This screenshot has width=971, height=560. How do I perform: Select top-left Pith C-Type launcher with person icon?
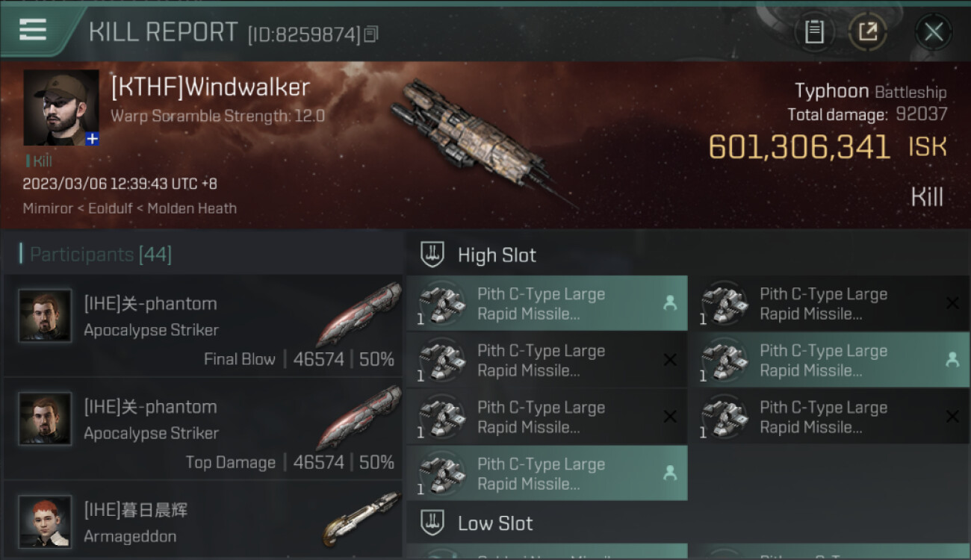[x=547, y=303]
